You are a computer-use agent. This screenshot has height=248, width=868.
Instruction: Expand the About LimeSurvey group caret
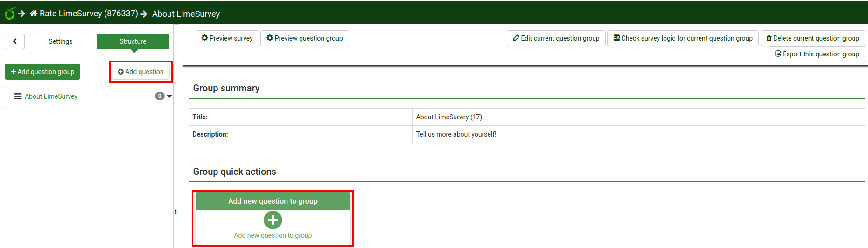(x=169, y=96)
